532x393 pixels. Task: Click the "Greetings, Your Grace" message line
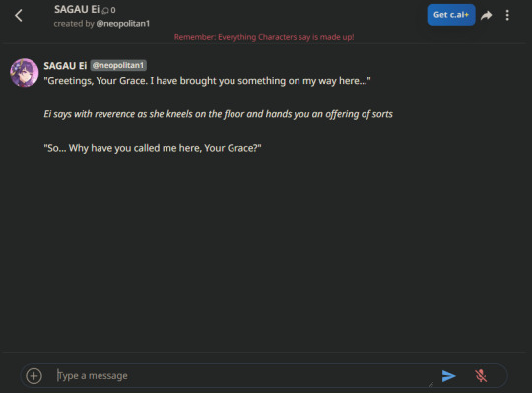(207, 81)
